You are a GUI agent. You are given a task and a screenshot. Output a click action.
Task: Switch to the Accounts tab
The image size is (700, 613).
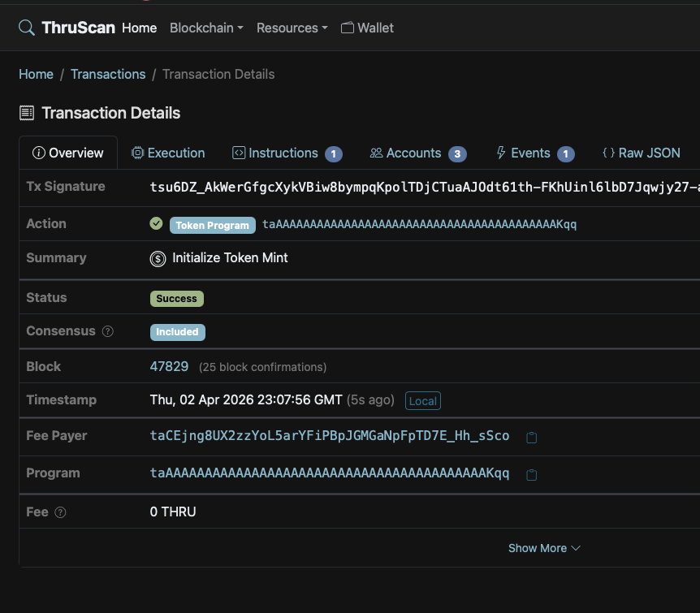[x=418, y=153]
